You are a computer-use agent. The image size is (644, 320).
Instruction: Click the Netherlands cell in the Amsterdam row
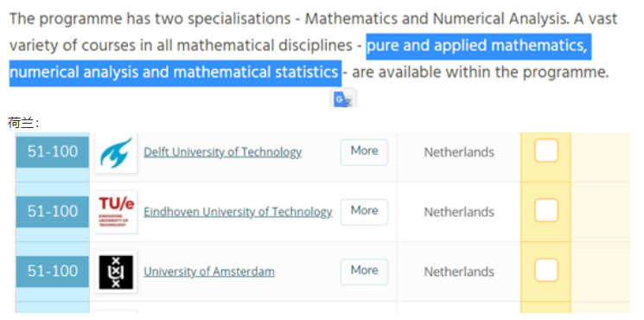pyautogui.click(x=459, y=272)
